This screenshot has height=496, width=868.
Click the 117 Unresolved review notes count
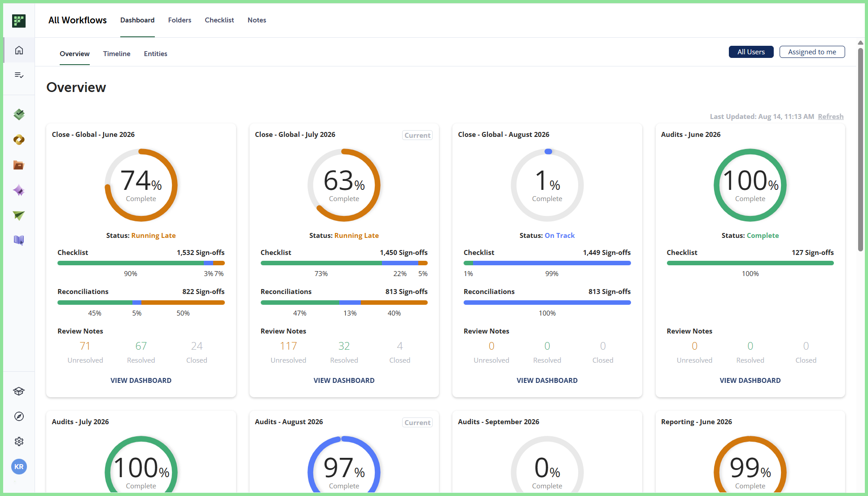(288, 346)
